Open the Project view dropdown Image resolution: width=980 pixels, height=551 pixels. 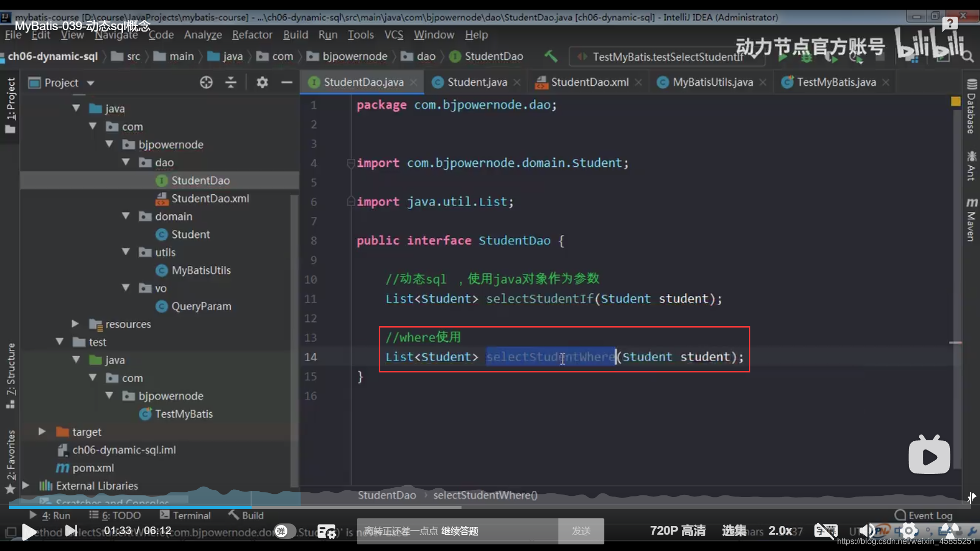point(90,83)
